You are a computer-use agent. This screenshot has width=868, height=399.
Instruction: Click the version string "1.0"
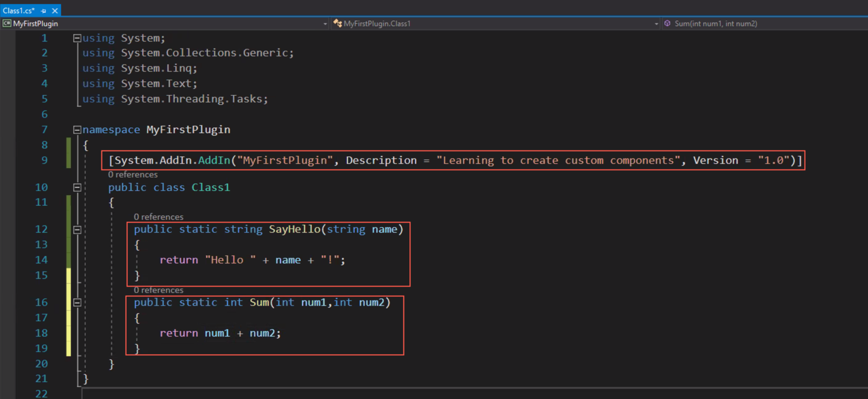point(772,160)
